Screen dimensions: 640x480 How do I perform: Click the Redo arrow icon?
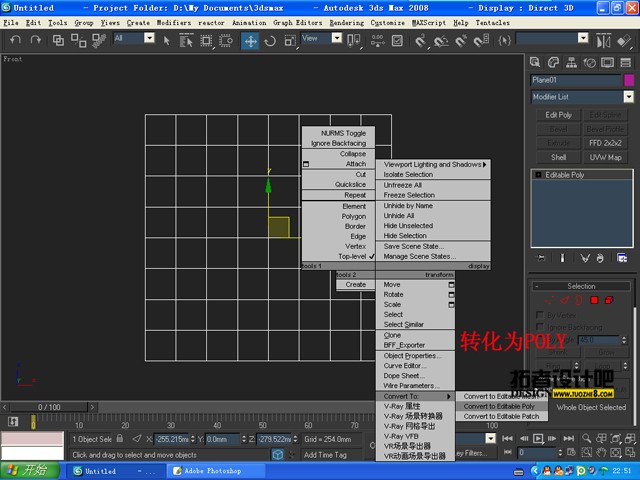click(36, 40)
